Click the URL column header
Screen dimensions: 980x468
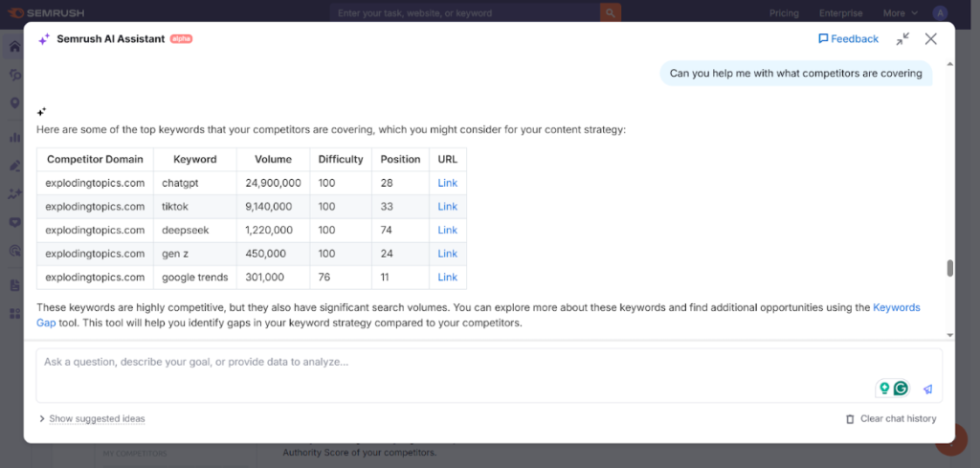pos(448,159)
